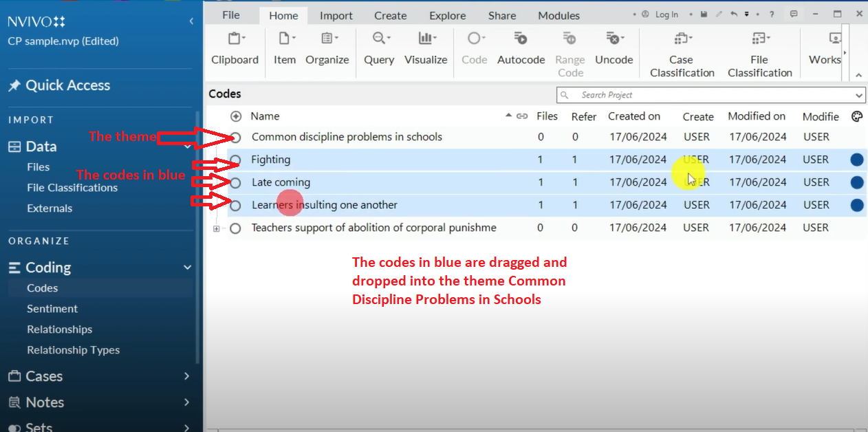The height and width of the screenshot is (432, 868).
Task: Open the Organize ribbon menu
Action: (327, 47)
